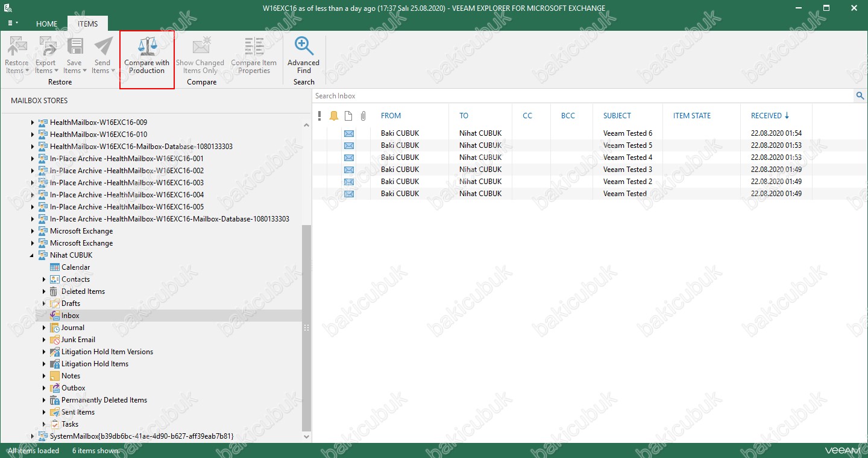This screenshot has width=868, height=458.
Task: Sort by FROM column header
Action: click(x=391, y=116)
